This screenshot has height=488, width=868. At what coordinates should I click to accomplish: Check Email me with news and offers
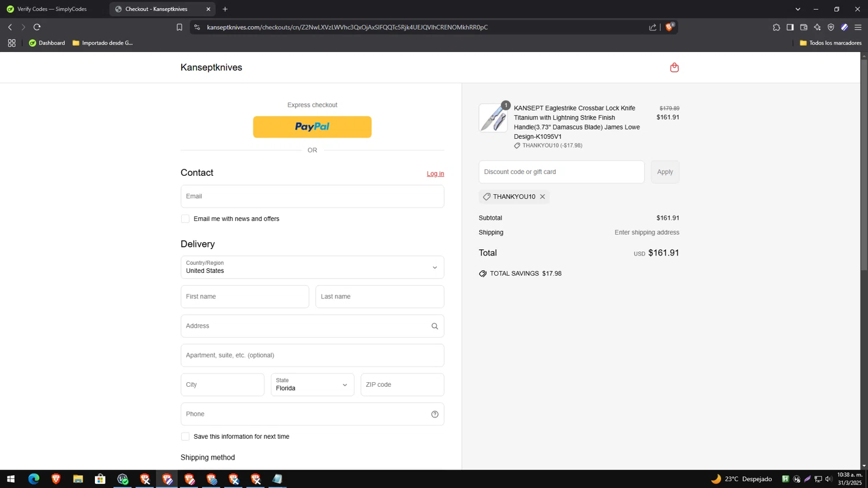point(185,219)
